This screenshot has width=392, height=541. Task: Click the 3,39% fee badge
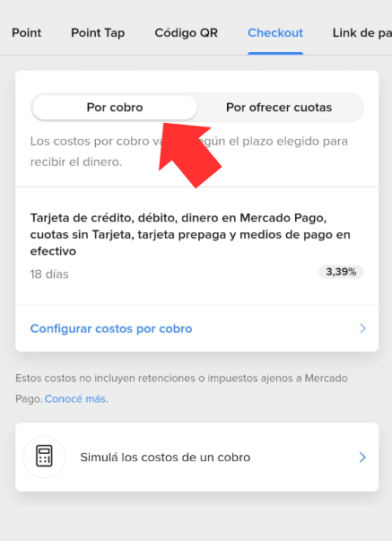pos(341,272)
